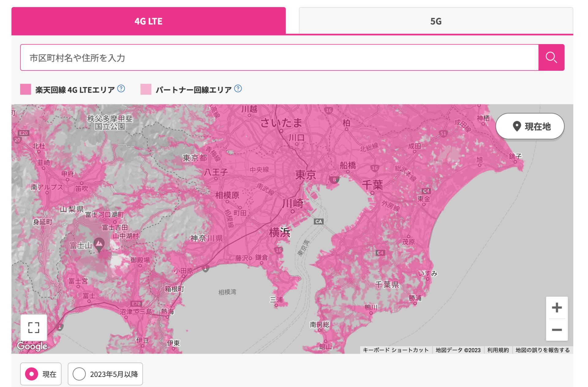The width and height of the screenshot is (588, 387).
Task: Click the 相模湾 bay label
Action: click(227, 292)
